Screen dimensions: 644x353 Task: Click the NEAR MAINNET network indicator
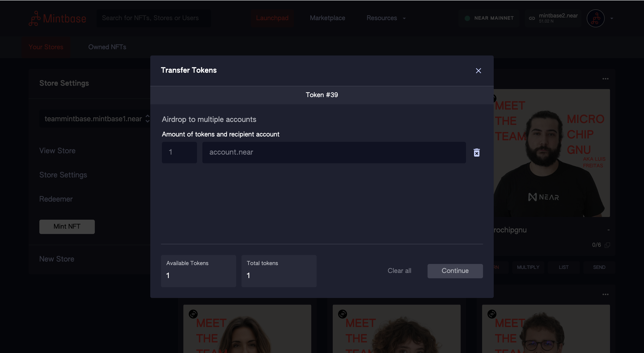(x=489, y=18)
